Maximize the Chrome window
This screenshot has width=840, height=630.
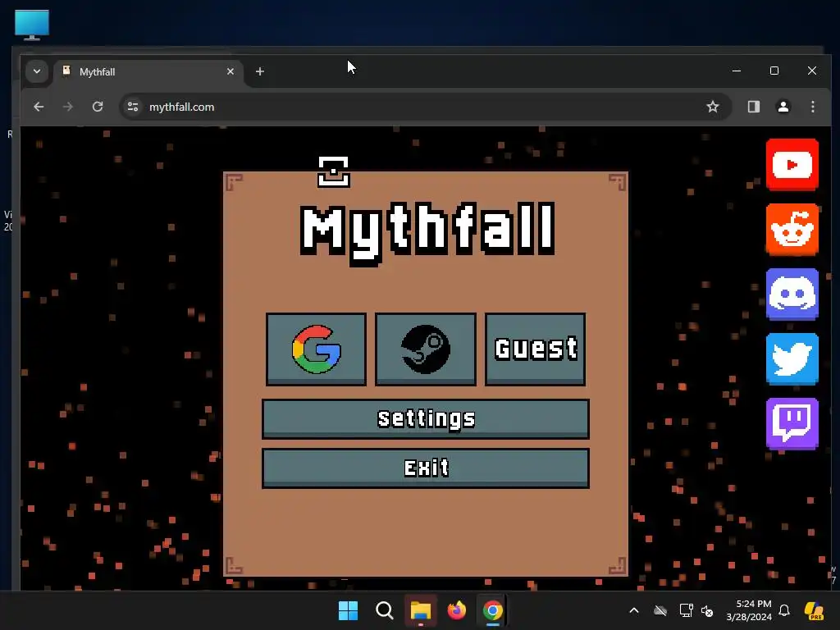click(x=774, y=71)
